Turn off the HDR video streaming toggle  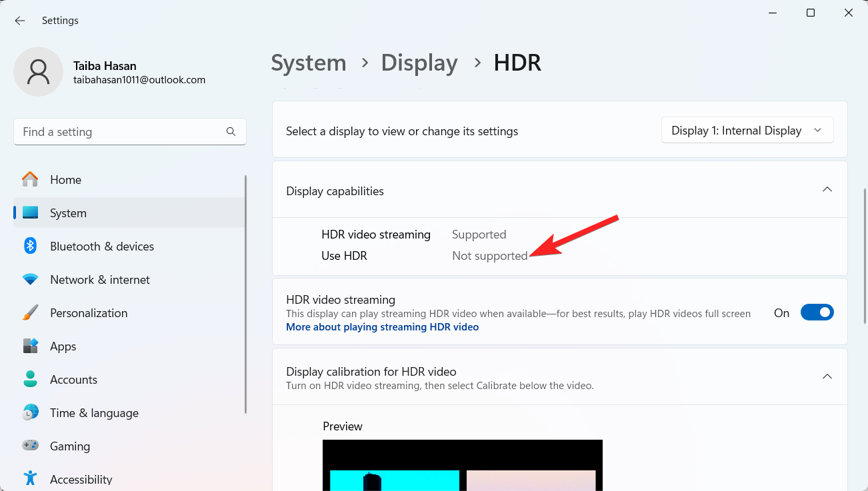click(x=817, y=312)
